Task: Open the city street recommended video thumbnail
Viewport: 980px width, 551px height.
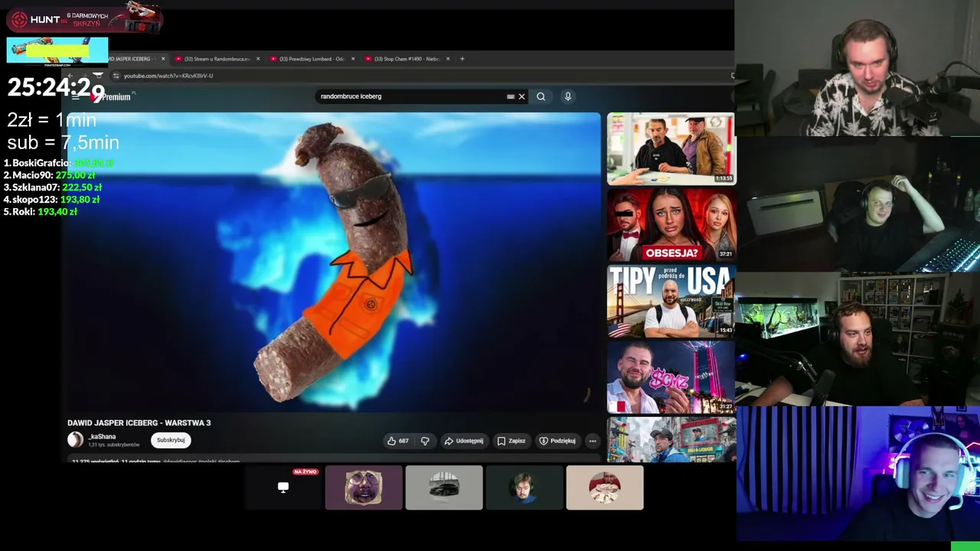Action: coord(671,440)
